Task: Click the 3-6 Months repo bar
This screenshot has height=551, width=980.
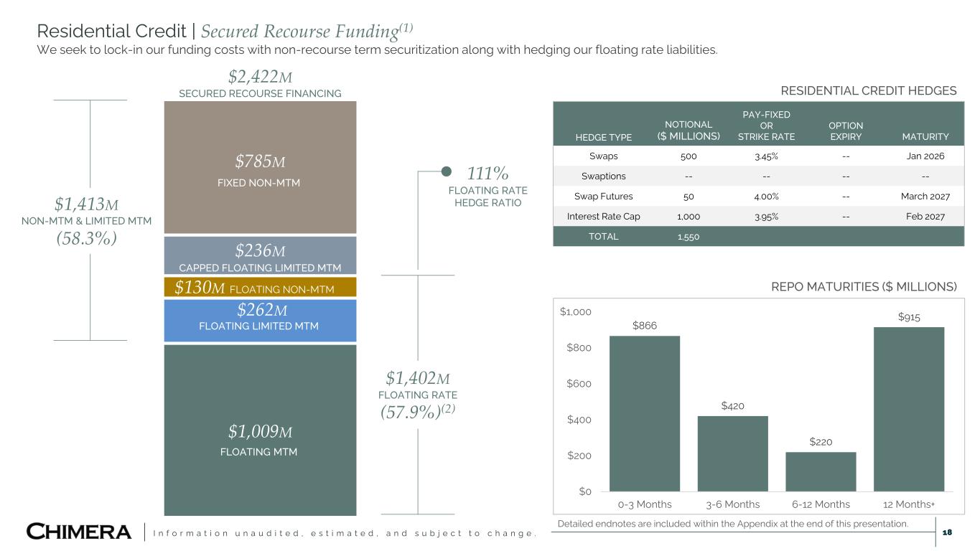Action: 732,453
